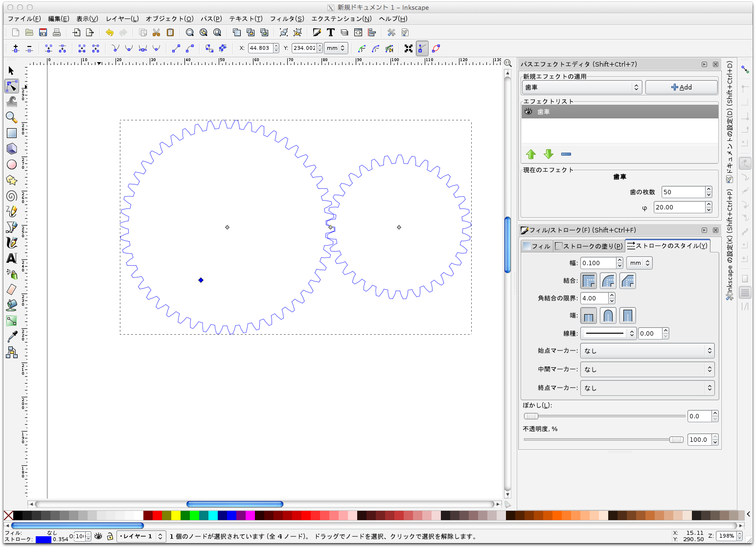Move effect down with green arrow
The width and height of the screenshot is (756, 548).
tap(549, 154)
